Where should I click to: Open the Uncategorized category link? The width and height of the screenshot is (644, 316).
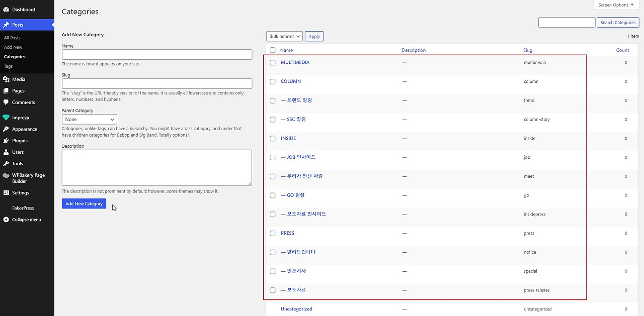296,309
